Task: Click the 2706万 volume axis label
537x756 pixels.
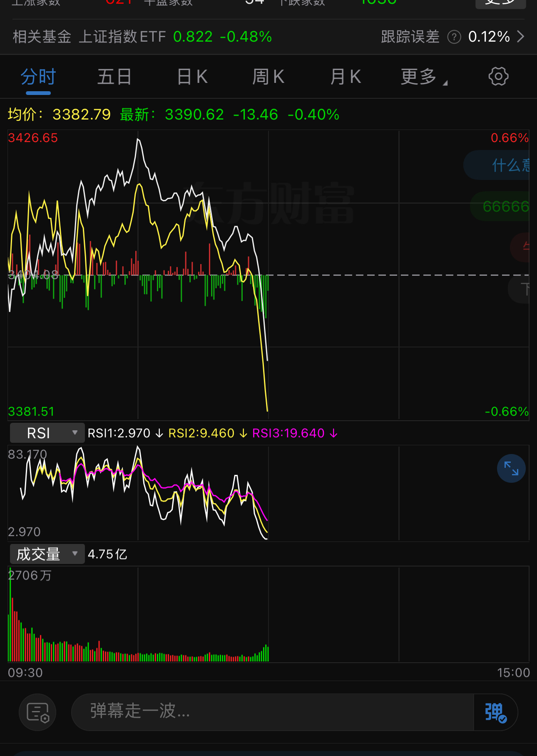Action: pyautogui.click(x=30, y=575)
